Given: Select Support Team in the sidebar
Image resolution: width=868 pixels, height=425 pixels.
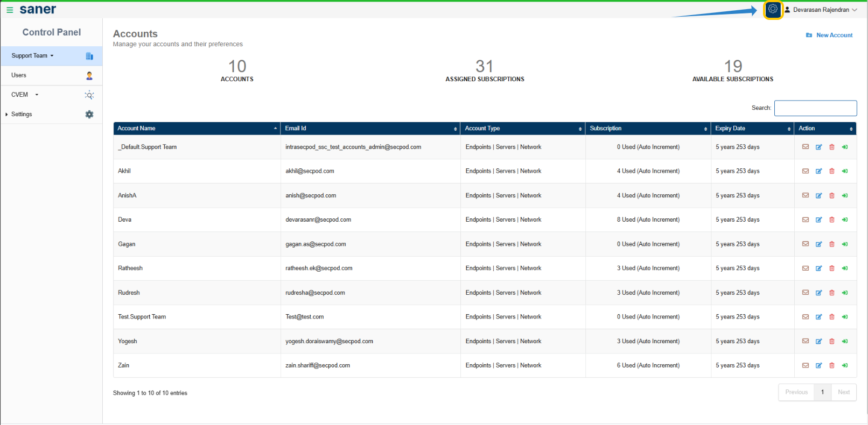Looking at the screenshot, I should (52, 56).
